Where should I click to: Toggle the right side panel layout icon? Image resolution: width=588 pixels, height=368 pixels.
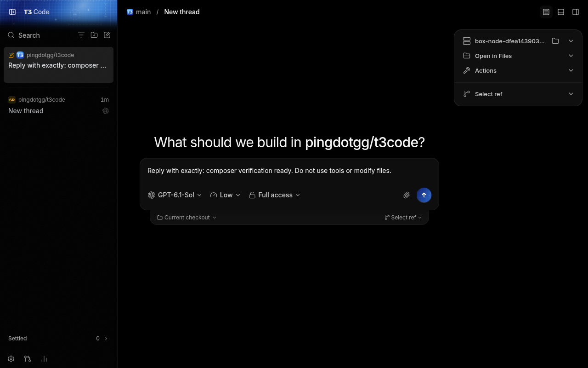[576, 12]
